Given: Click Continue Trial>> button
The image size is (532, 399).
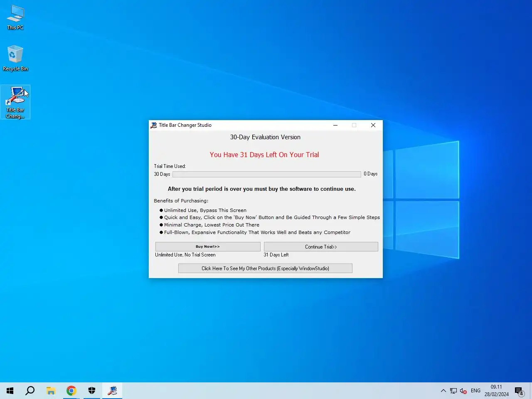Looking at the screenshot, I should (321, 246).
